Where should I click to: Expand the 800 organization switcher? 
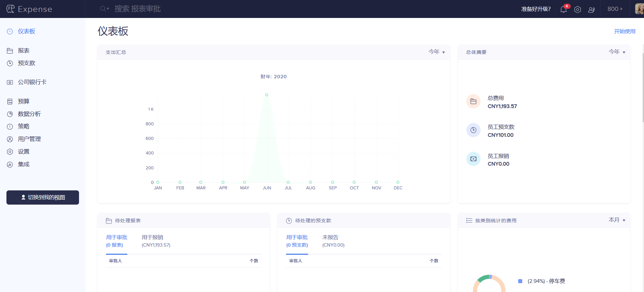(x=615, y=9)
